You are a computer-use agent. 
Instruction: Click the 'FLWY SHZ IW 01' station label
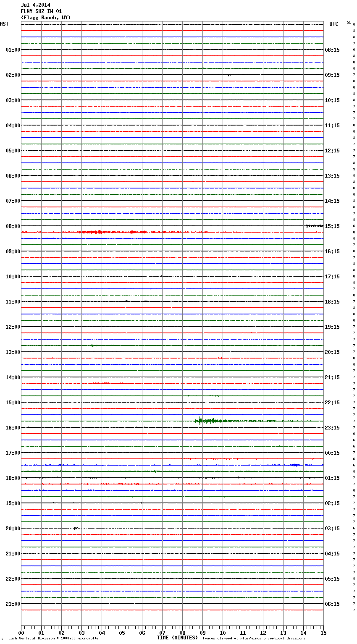click(41, 11)
